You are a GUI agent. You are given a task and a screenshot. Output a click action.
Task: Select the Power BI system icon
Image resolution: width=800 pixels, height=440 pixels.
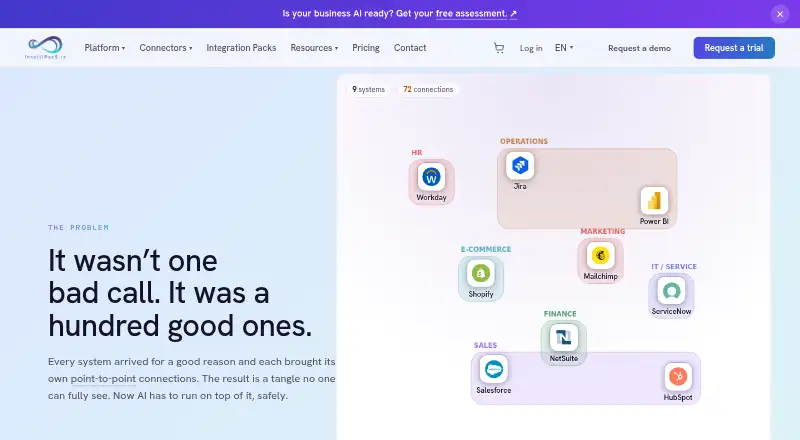(x=654, y=201)
